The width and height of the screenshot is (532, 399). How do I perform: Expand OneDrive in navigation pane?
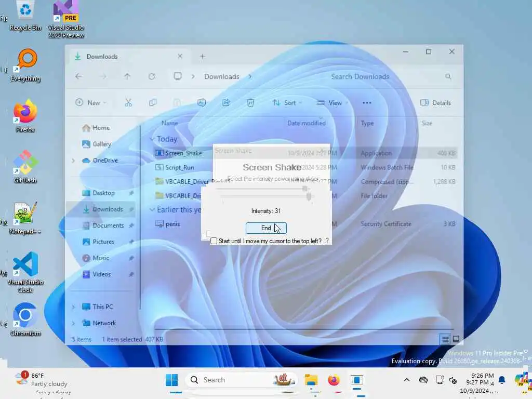coord(73,161)
